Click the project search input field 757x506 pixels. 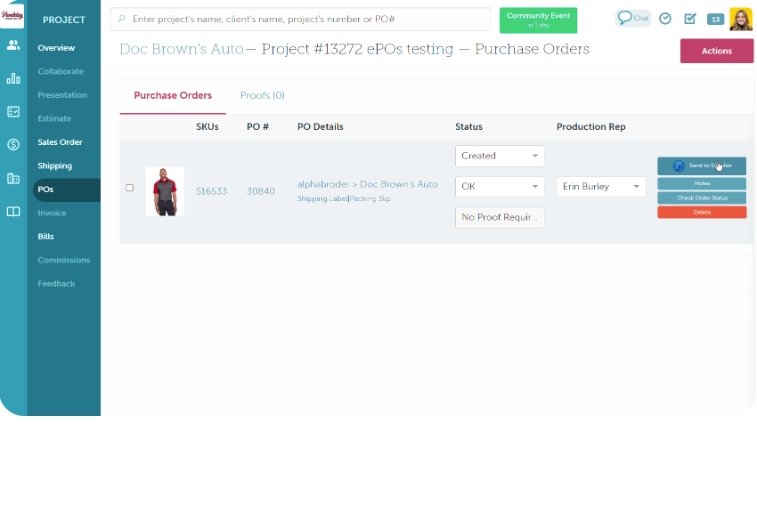pyautogui.click(x=301, y=19)
